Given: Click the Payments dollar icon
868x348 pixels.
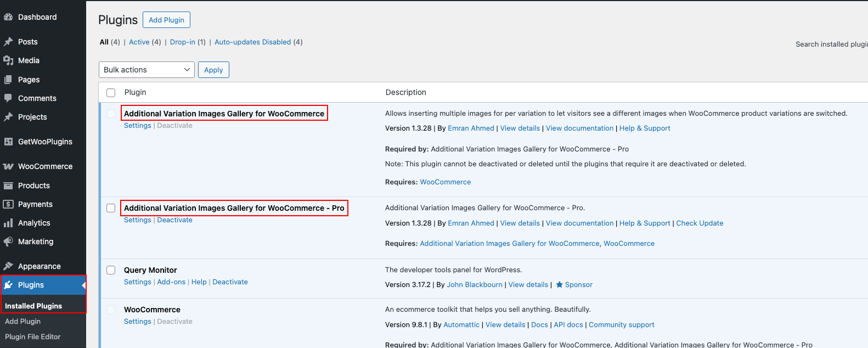Looking at the screenshot, I should click(x=8, y=204).
